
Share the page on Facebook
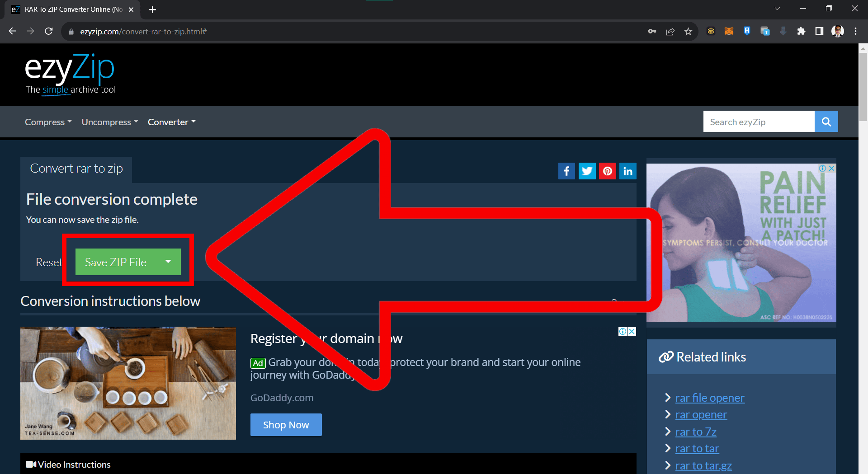566,171
